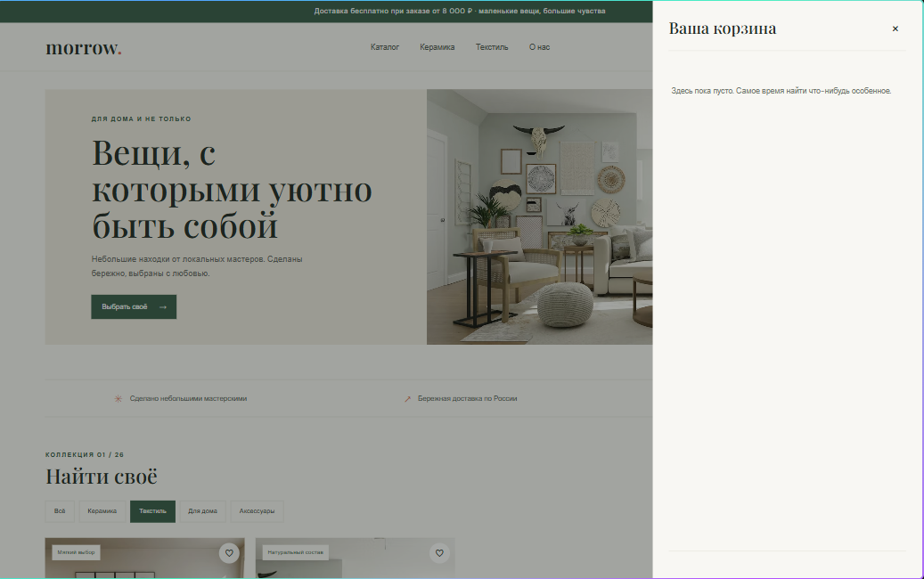Open the Керамика navigation link
The image size is (924, 579).
(x=437, y=47)
